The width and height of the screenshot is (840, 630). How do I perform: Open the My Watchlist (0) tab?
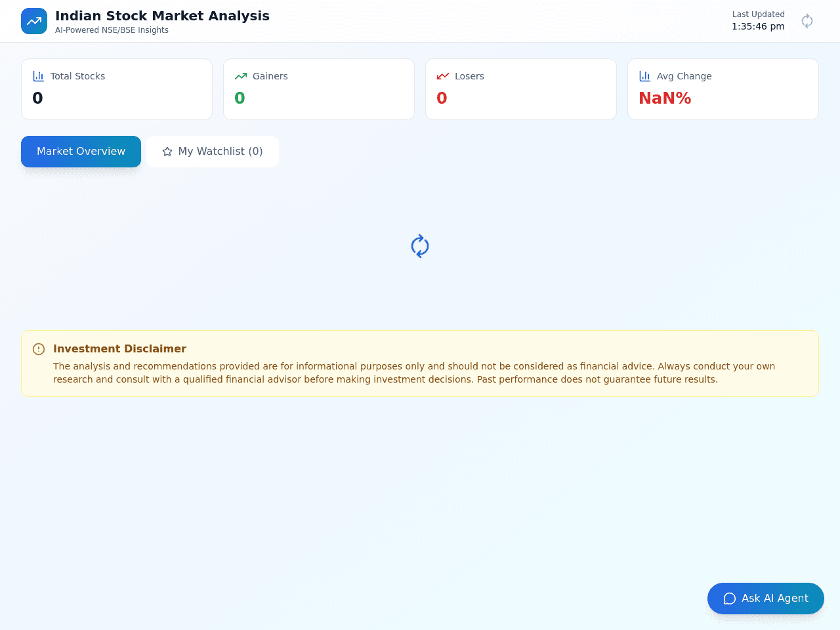pyautogui.click(x=213, y=152)
